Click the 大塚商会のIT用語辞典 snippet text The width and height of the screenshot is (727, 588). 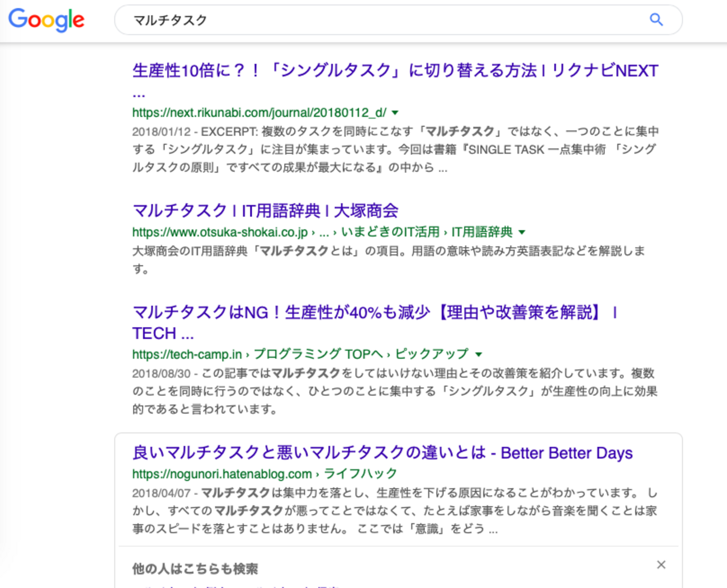pyautogui.click(x=389, y=260)
